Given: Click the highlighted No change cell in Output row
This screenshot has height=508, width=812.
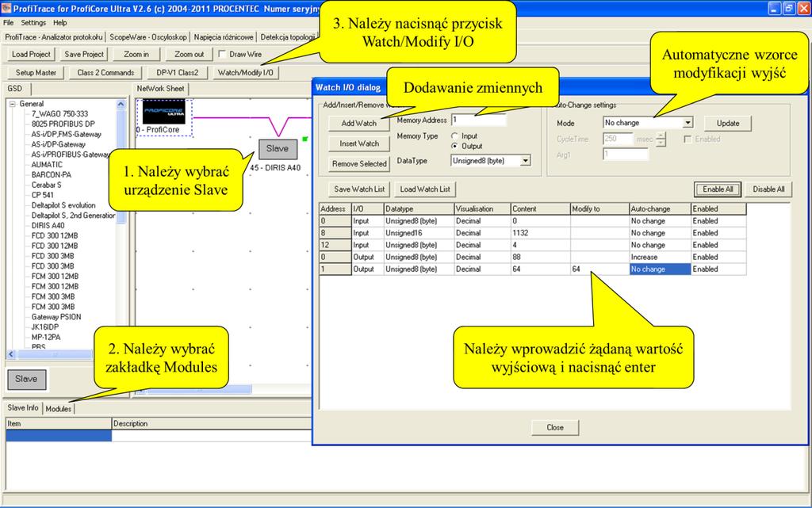Looking at the screenshot, I should pyautogui.click(x=660, y=269).
